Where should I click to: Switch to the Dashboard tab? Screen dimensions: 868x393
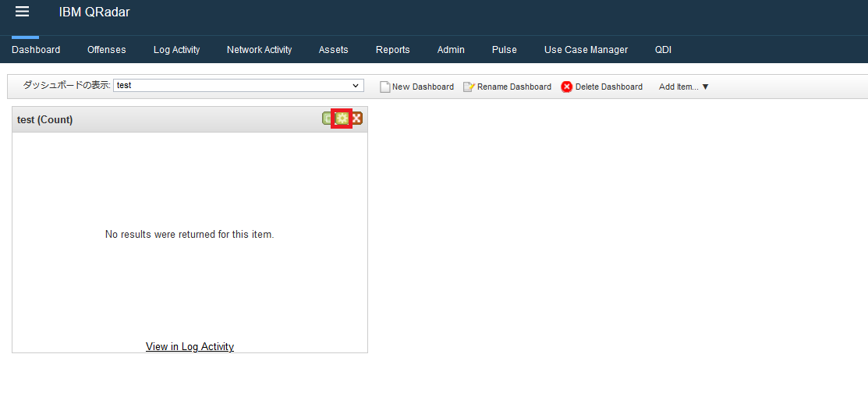pos(36,50)
